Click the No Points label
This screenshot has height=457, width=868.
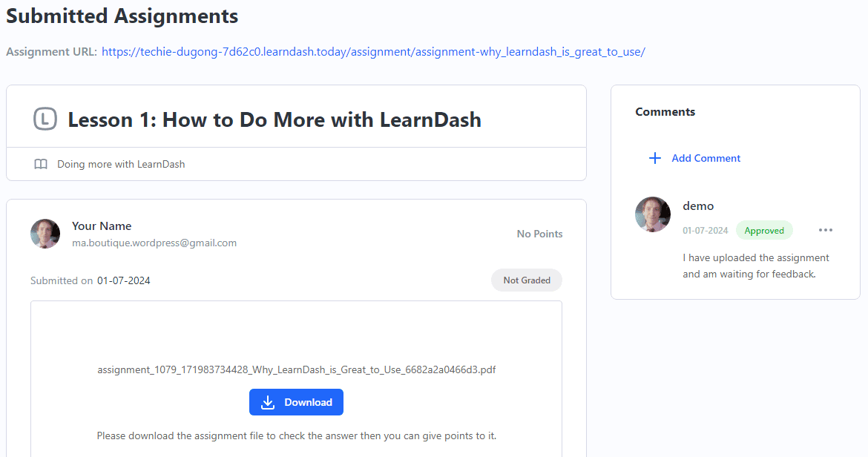[540, 234]
